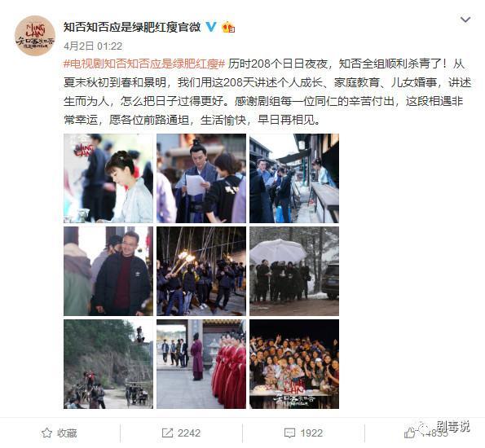Open the wrap party group photo
The height and width of the screenshot is (448, 485).
(x=294, y=364)
